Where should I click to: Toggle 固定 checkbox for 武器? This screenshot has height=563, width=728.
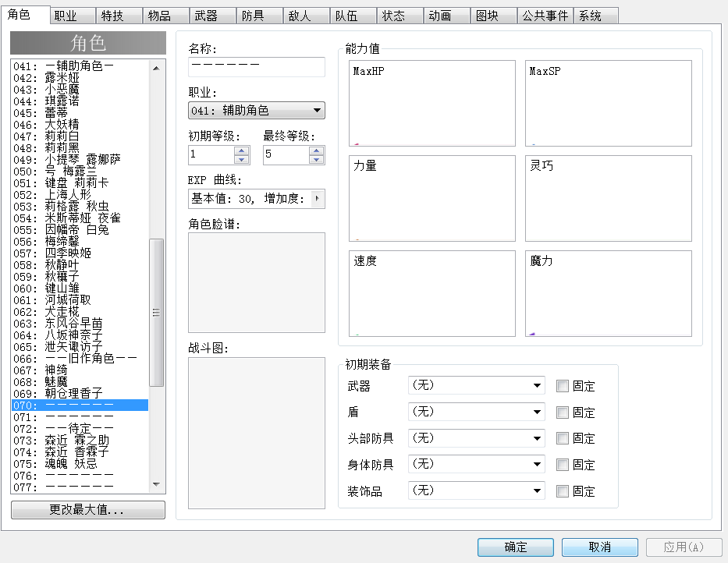pos(563,386)
